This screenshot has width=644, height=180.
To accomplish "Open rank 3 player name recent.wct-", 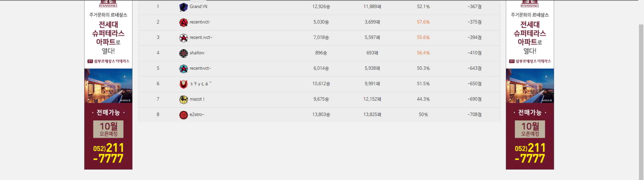I will pos(201,38).
